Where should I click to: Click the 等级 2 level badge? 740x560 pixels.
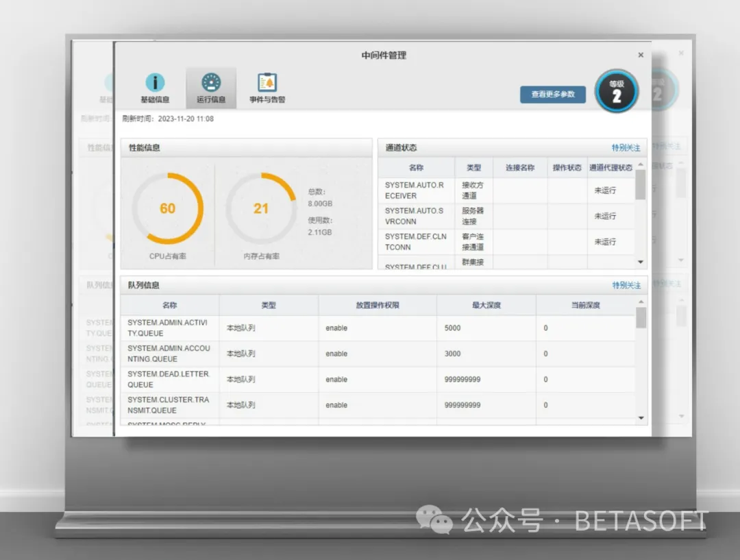[x=617, y=91]
